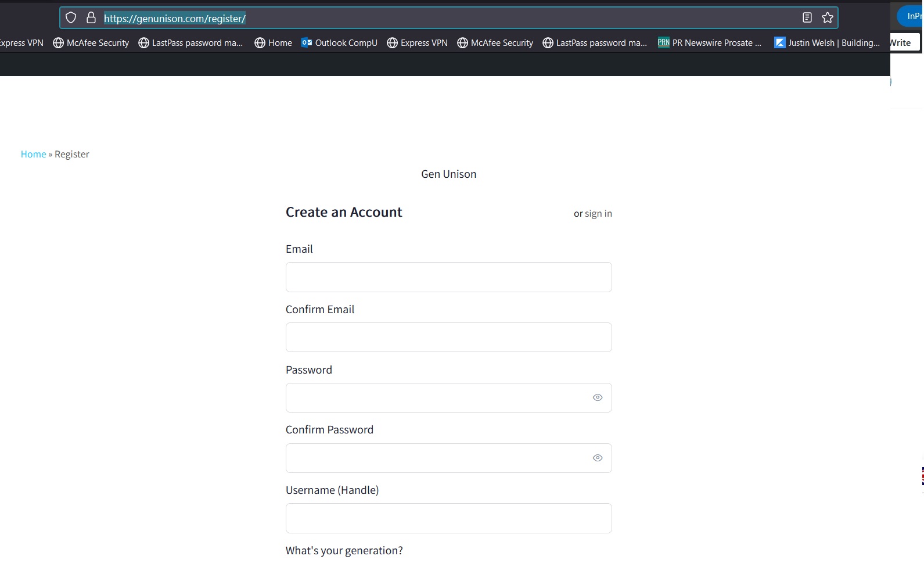Viewport: 924px width, 563px height.
Task: Open Justin Welsh bookmark
Action: (826, 43)
